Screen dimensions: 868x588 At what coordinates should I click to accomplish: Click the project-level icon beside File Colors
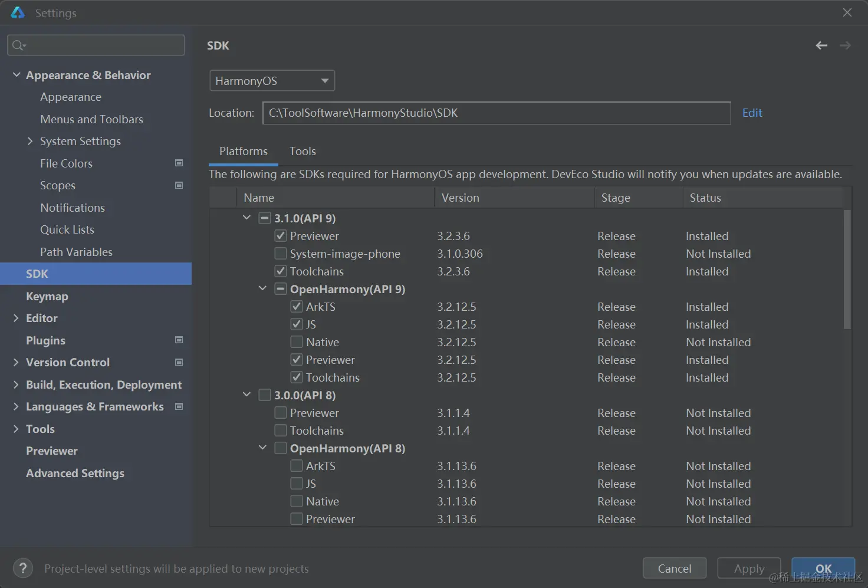pyautogui.click(x=179, y=163)
